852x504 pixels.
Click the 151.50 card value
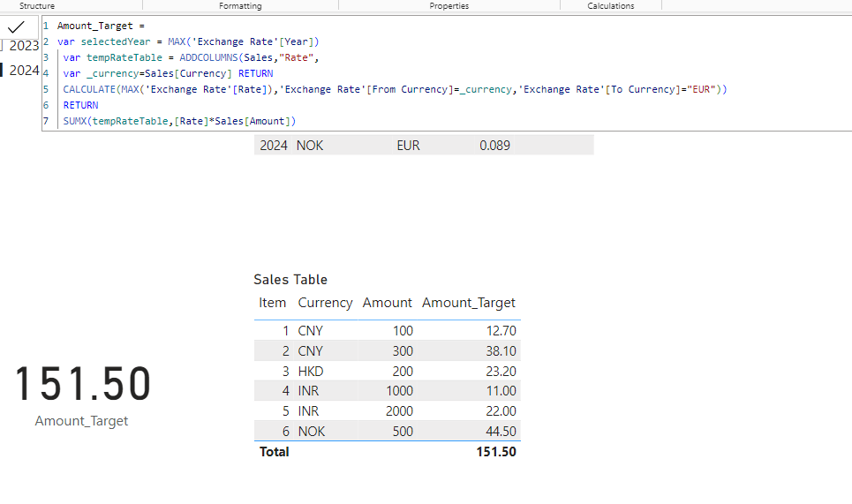point(82,384)
